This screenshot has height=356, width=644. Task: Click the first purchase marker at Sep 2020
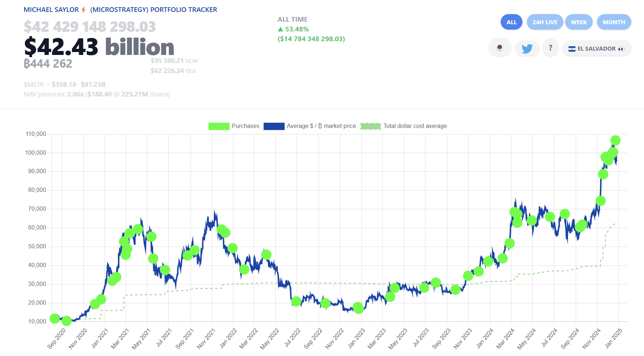[x=55, y=318]
